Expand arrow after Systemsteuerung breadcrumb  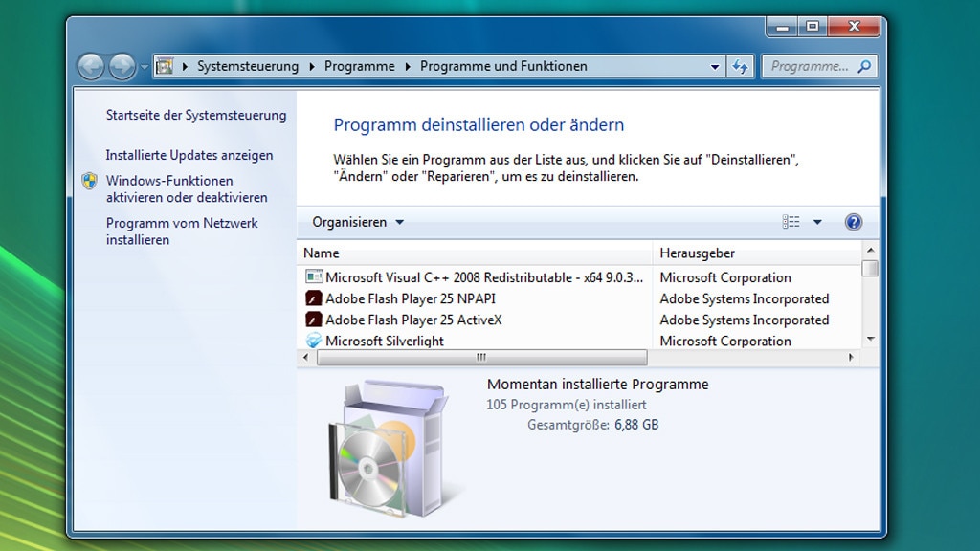click(x=311, y=66)
